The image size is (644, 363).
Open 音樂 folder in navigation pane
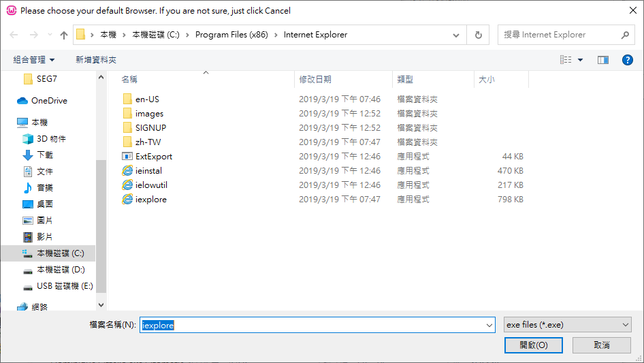click(x=38, y=188)
